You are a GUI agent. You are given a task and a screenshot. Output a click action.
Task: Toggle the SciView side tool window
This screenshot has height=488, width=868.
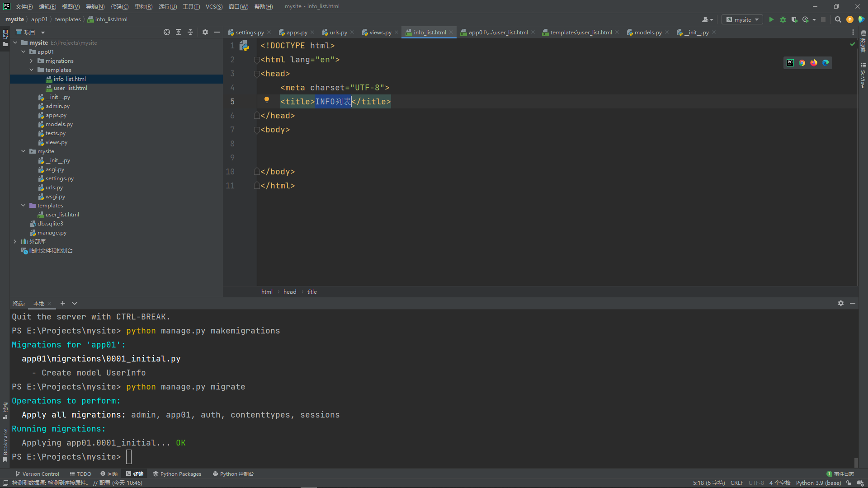coord(863,75)
